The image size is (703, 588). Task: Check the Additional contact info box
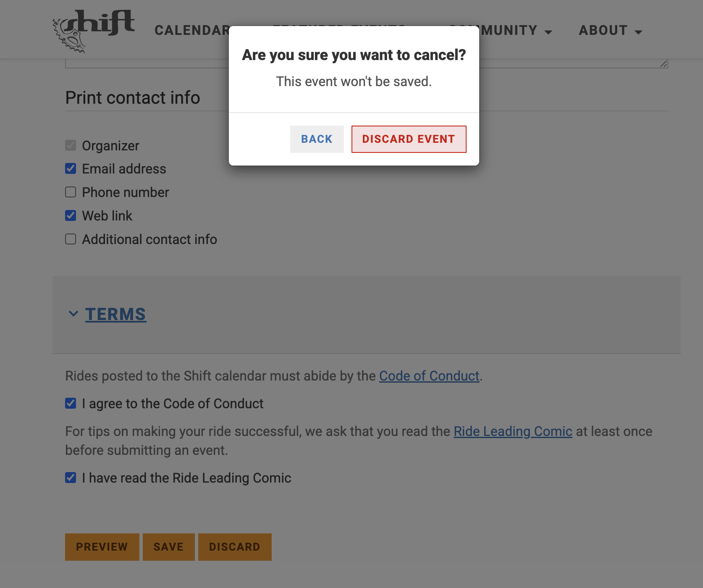pos(71,239)
